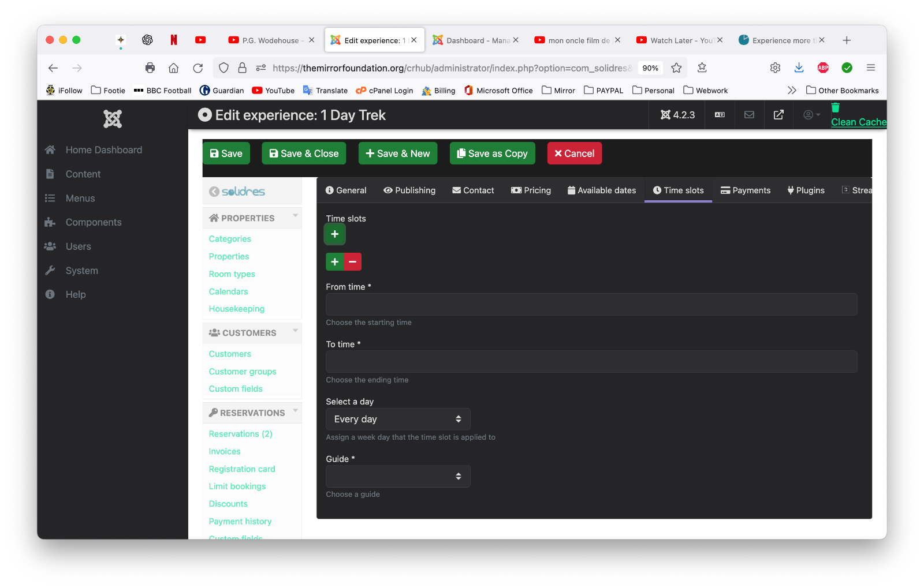Image resolution: width=924 pixels, height=588 pixels.
Task: Collapse the Reservations sidebar section
Action: coord(296,411)
